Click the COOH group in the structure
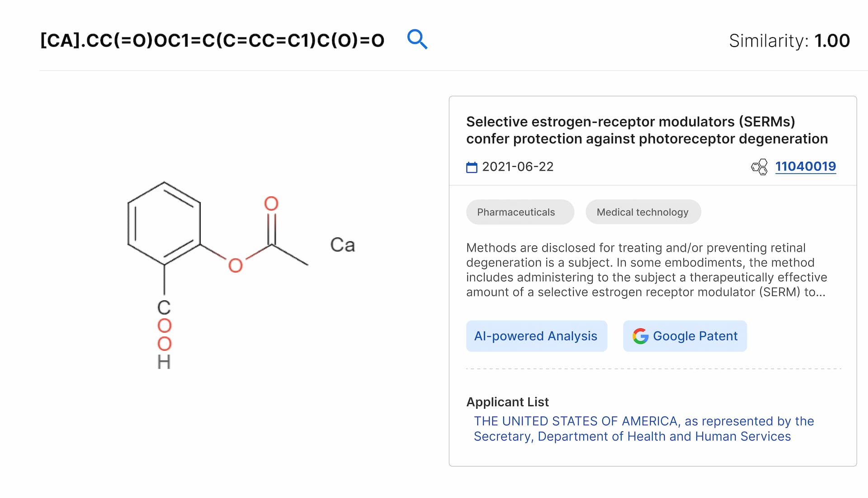868x498 pixels. pyautogui.click(x=164, y=334)
